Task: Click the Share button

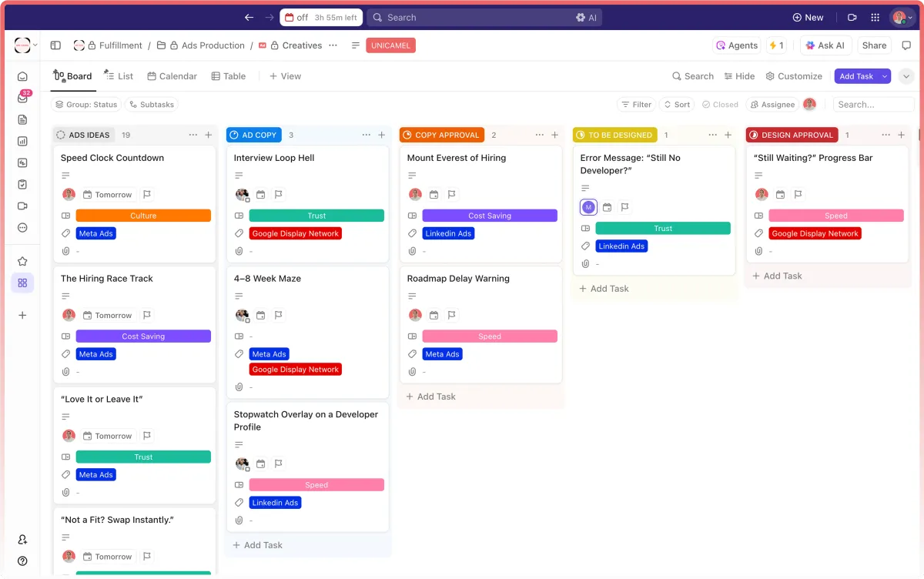Action: [874, 45]
